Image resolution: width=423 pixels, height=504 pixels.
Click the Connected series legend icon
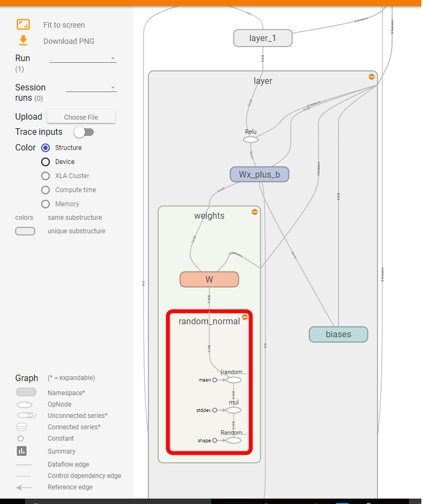point(22,427)
